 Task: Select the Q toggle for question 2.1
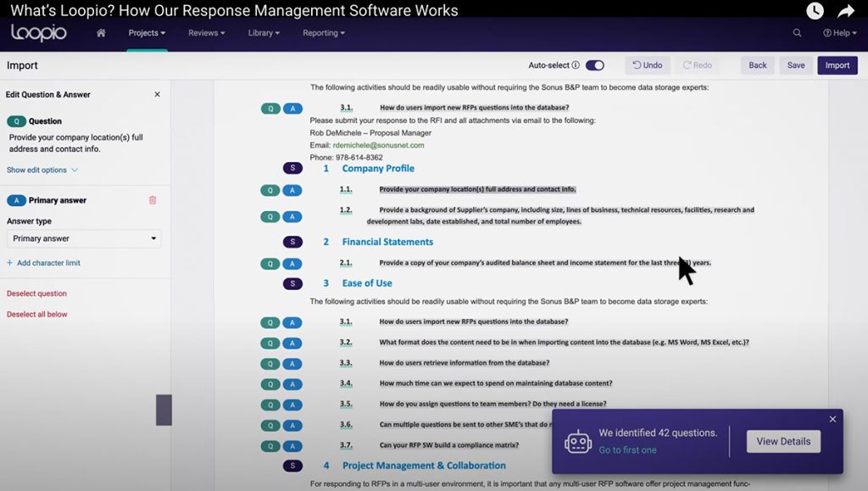(270, 263)
